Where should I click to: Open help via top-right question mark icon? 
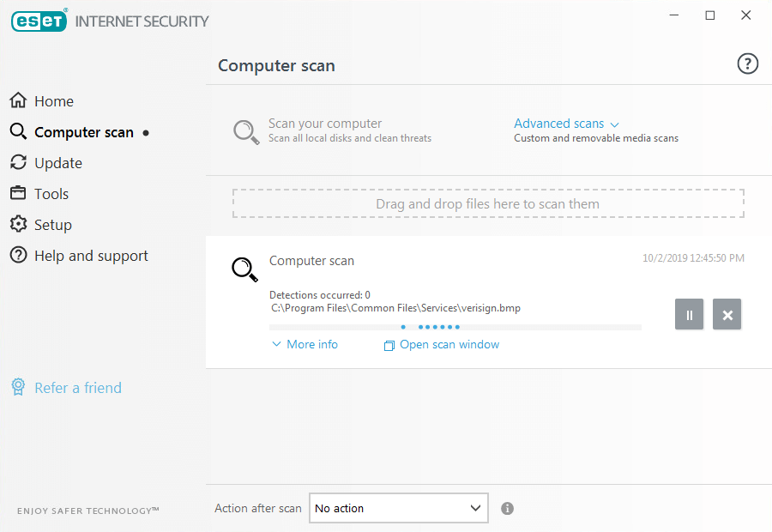point(747,64)
